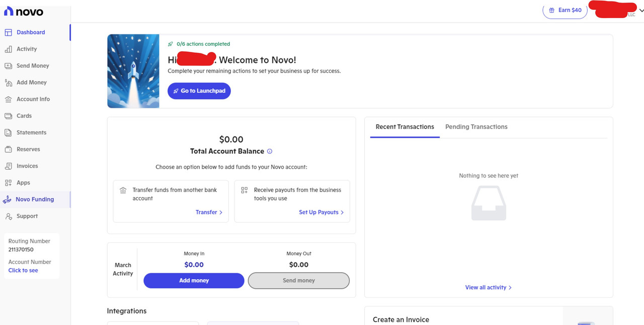Click the $0.00 total balance amount
This screenshot has height=325, width=644.
[231, 140]
